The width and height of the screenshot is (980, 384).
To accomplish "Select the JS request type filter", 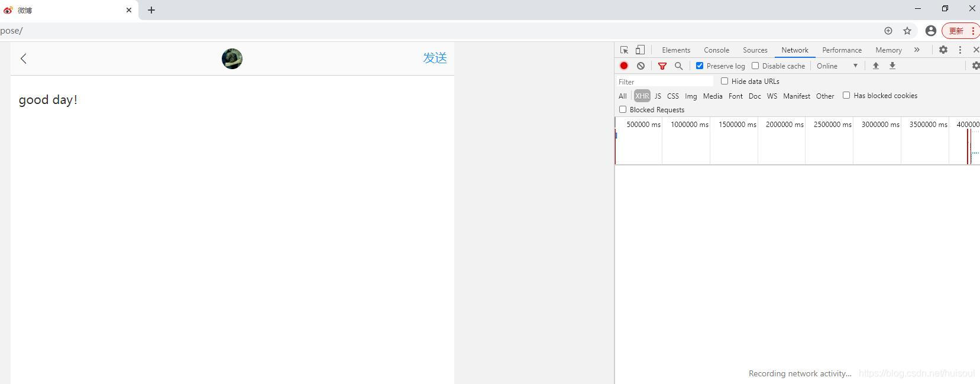I will (658, 96).
